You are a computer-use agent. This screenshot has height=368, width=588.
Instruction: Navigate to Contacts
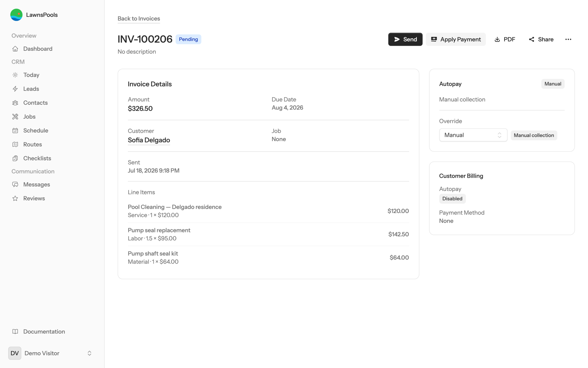tap(52, 103)
